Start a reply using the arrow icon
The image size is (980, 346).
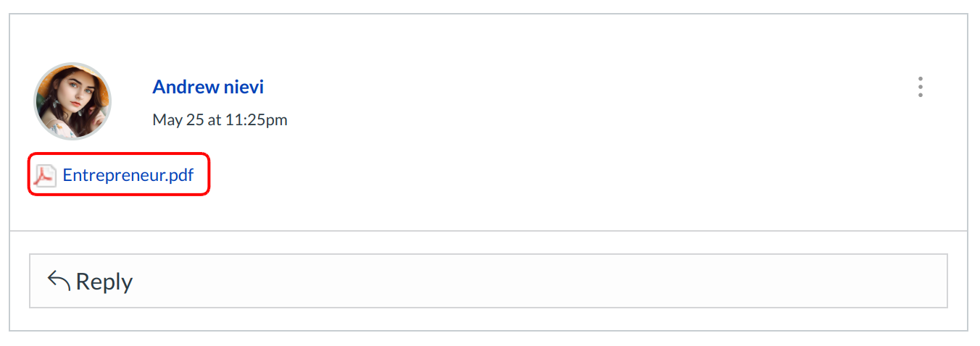(x=59, y=280)
